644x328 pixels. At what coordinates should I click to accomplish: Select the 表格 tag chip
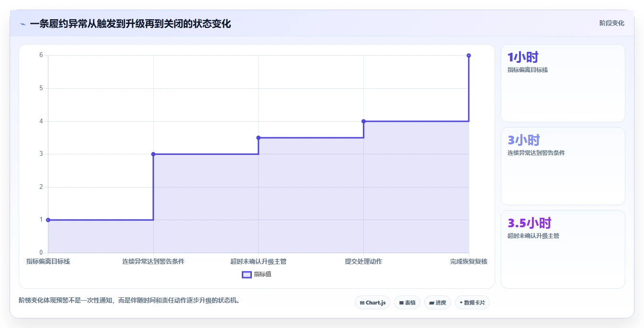[407, 303]
